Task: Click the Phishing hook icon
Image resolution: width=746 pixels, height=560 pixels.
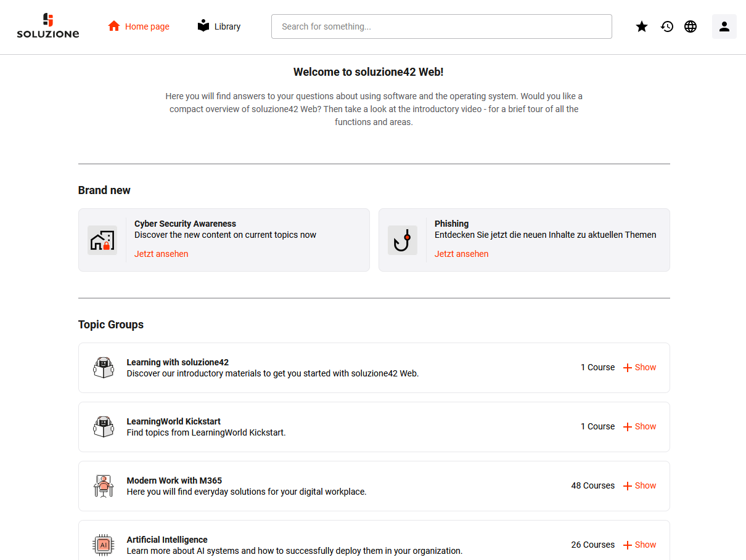Action: 403,240
